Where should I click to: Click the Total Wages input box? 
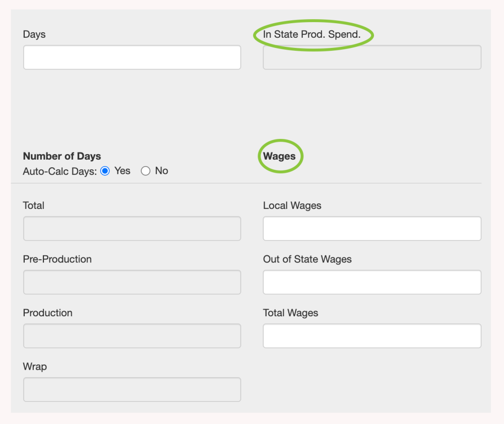tap(372, 336)
